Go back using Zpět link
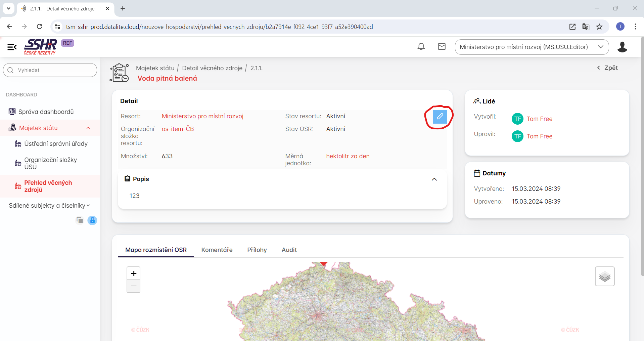The width and height of the screenshot is (644, 341). (x=607, y=68)
